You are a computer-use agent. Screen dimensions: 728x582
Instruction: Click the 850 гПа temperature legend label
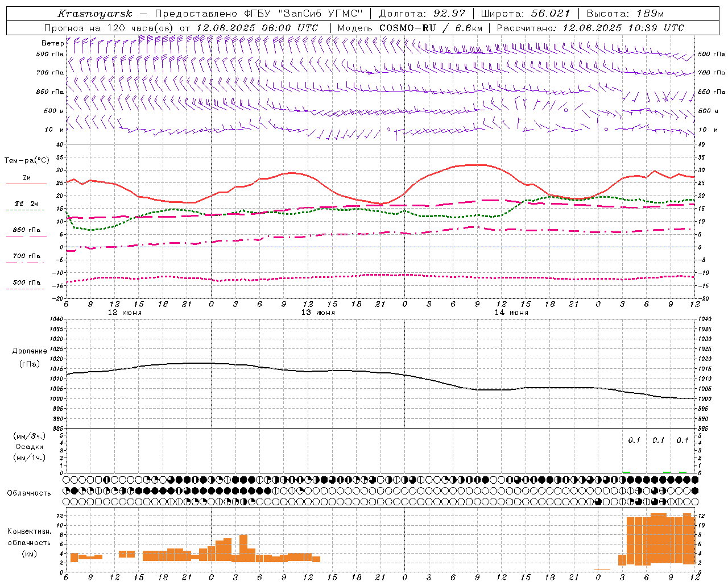point(27,230)
